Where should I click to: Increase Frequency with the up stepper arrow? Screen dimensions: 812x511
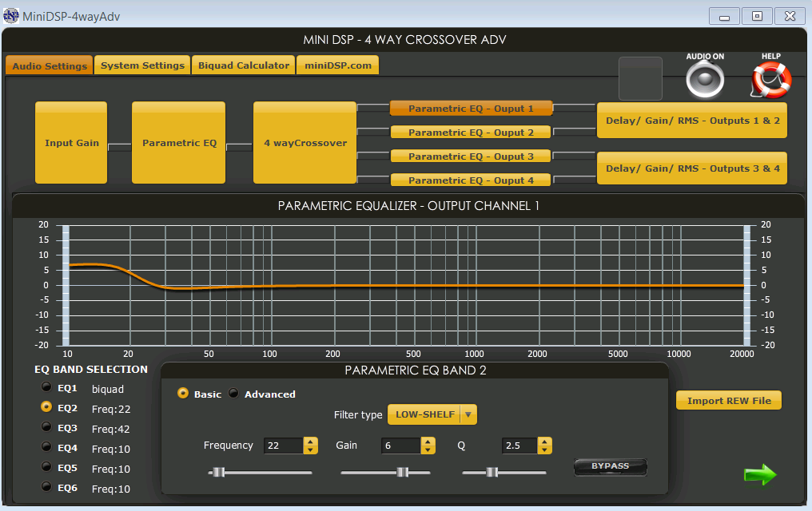(311, 442)
